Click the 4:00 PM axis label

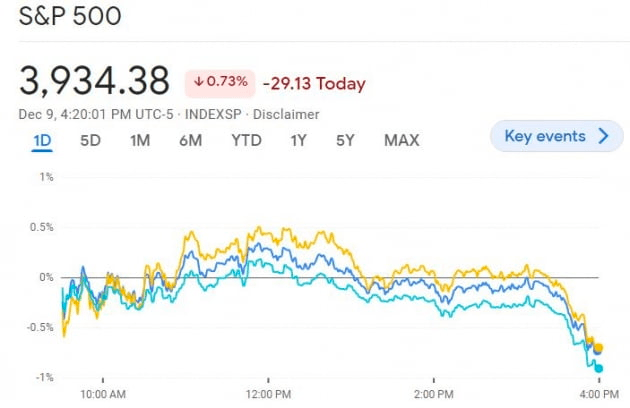coord(598,392)
